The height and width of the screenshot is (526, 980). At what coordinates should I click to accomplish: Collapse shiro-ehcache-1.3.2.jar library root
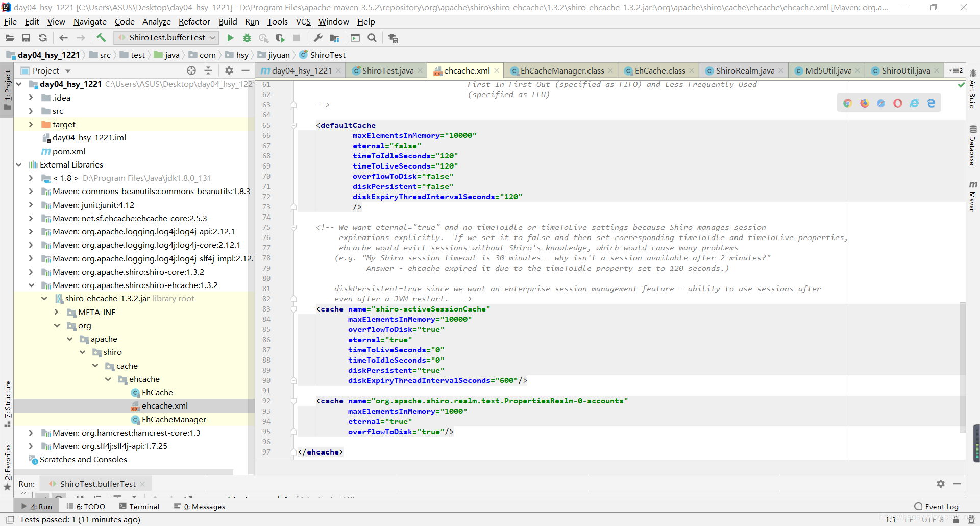[44, 299]
